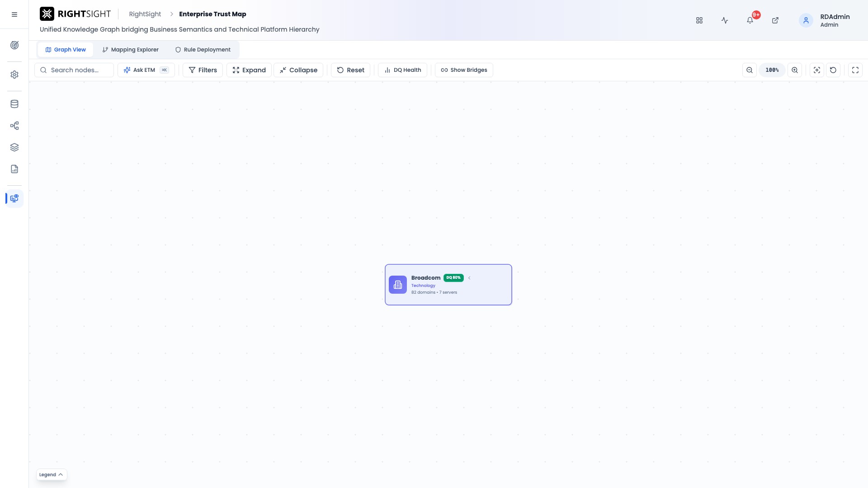Enter fullscreen graph mode

pyautogui.click(x=855, y=70)
